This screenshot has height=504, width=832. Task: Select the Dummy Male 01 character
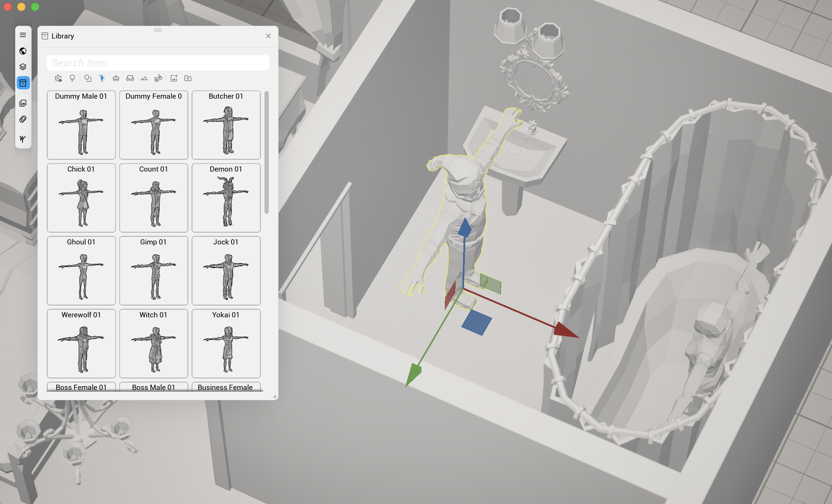(x=81, y=125)
